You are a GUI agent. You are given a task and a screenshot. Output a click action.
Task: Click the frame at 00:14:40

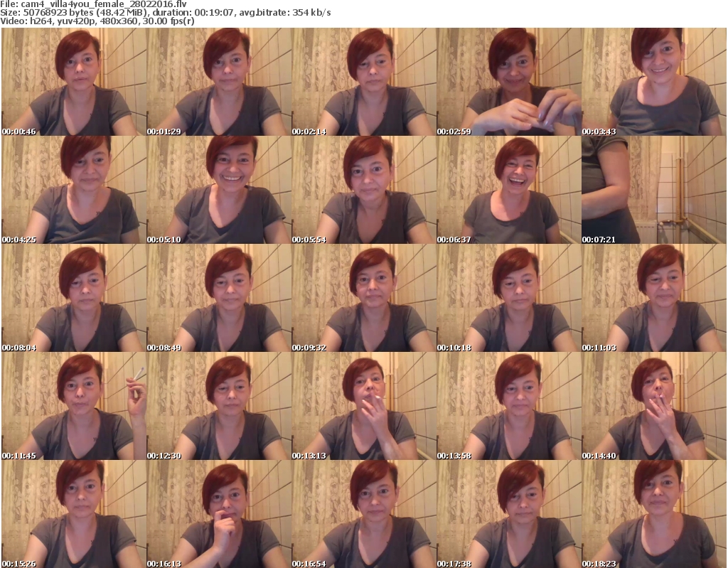pyautogui.click(x=654, y=406)
